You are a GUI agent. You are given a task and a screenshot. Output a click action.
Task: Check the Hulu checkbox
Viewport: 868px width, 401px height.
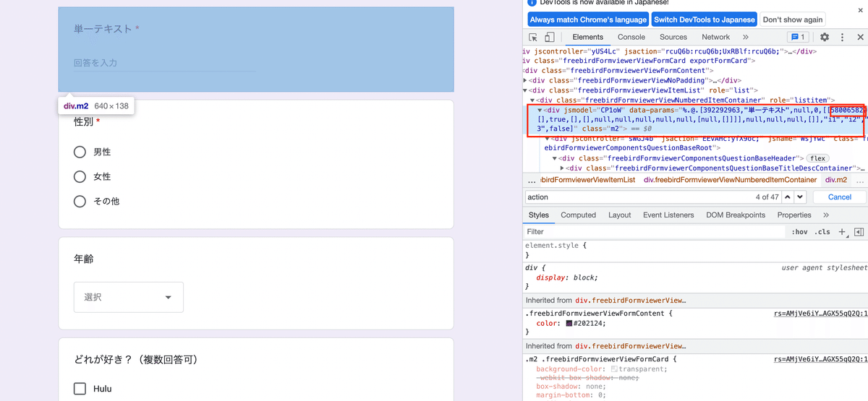[80, 389]
